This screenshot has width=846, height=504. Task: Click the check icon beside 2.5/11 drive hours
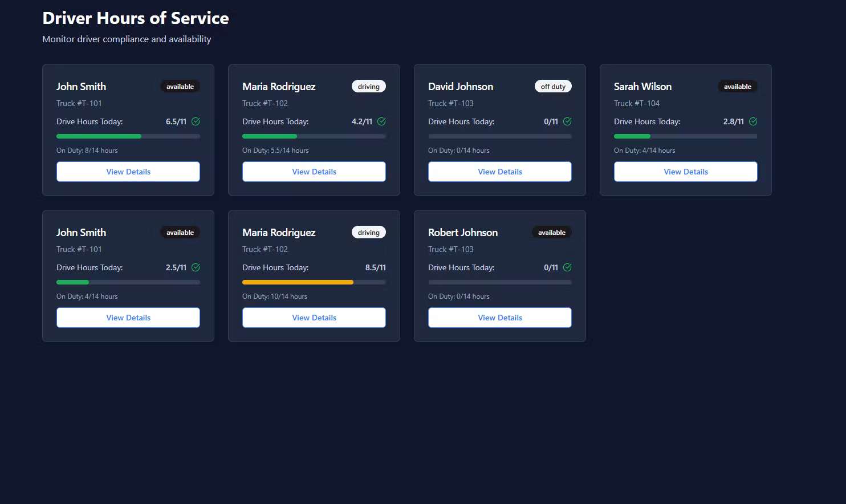coord(196,267)
